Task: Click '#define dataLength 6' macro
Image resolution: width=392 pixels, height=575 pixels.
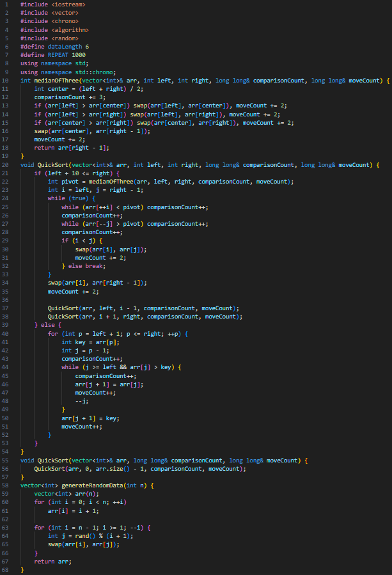Action: 54,47
